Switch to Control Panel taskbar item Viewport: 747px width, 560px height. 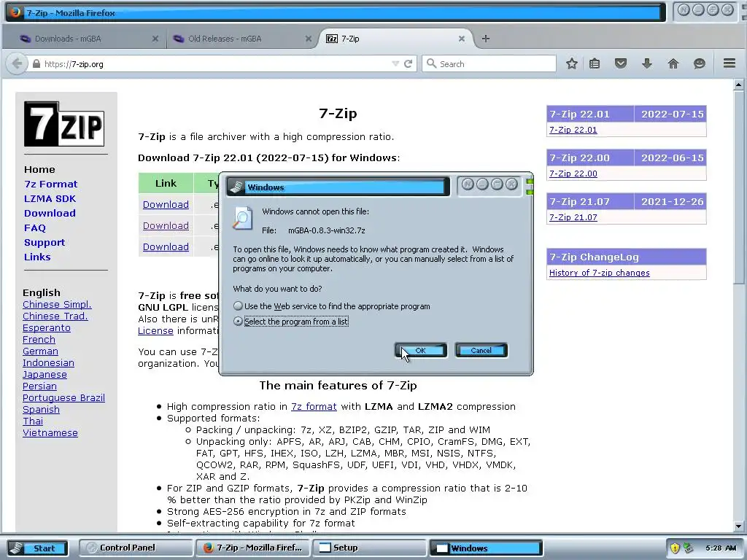(x=136, y=548)
